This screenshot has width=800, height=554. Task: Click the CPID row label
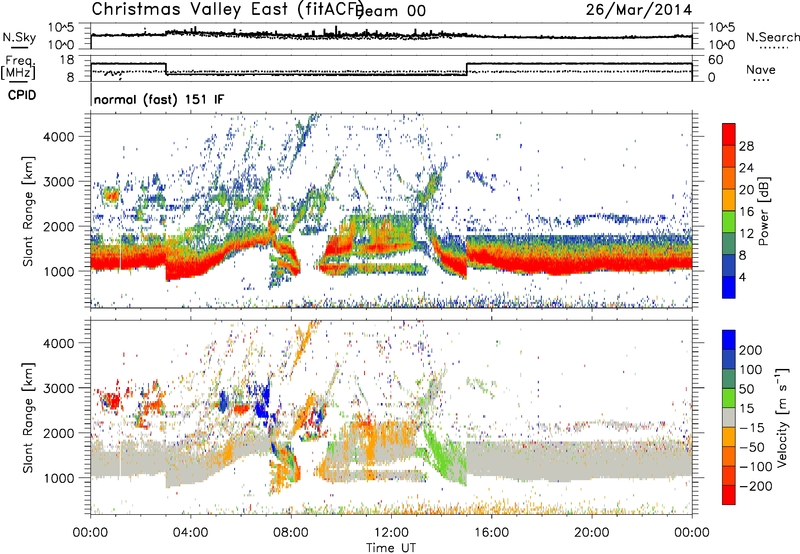pos(22,95)
